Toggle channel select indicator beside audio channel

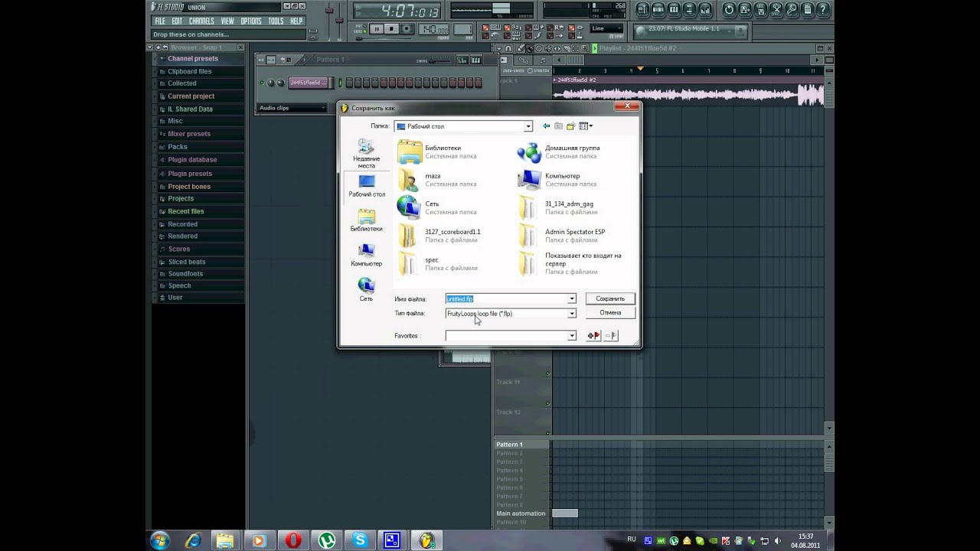point(340,83)
